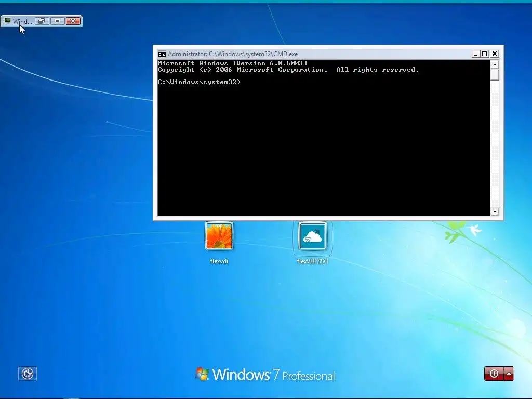Choose the flexVDI SSO cloud icon tile
Viewport: 532px width, 399px height.
click(312, 236)
